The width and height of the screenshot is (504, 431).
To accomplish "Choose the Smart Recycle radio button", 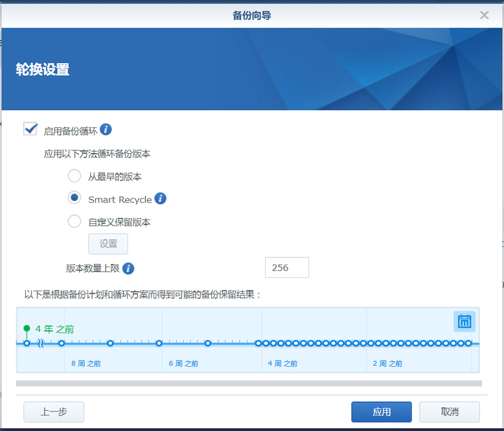I will pos(74,198).
